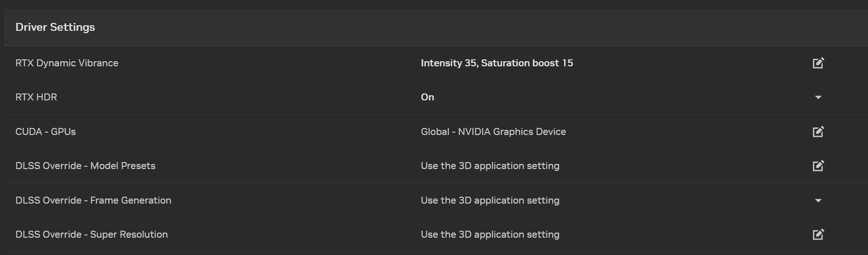This screenshot has width=868, height=255.
Task: Select the RTX Dynamic Vibrance label
Action: click(67, 63)
